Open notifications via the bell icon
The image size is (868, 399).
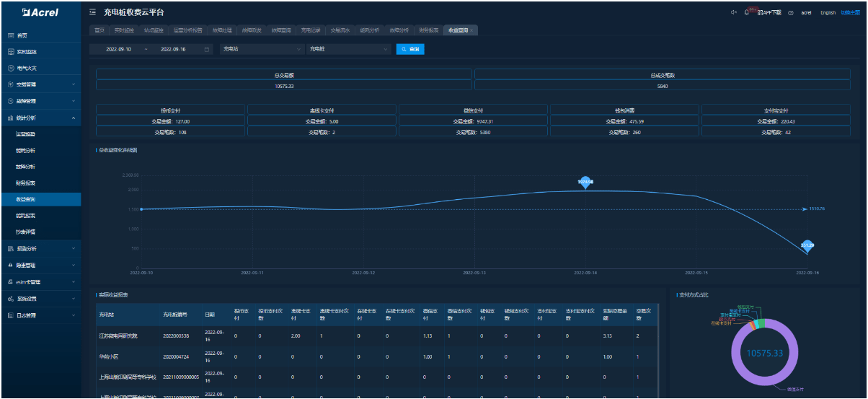[747, 13]
